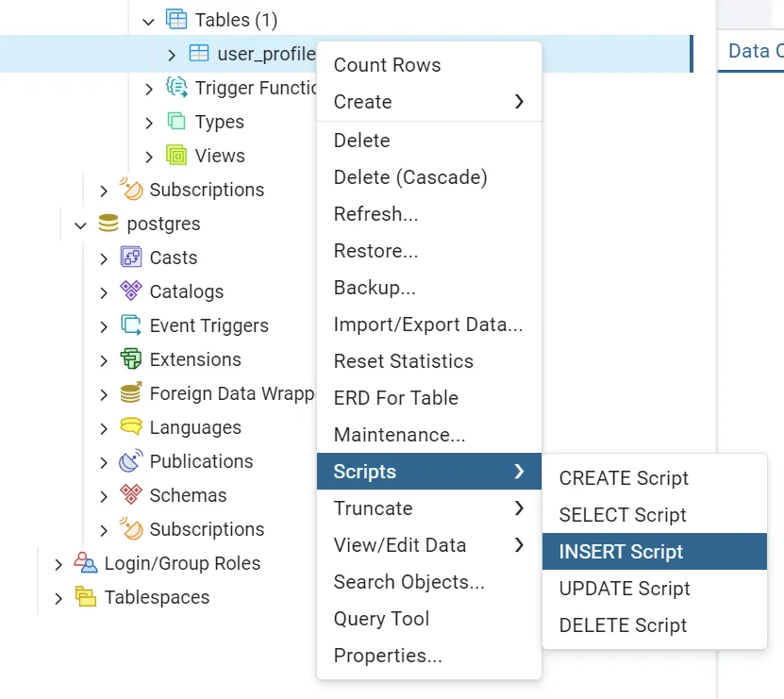Select INSERT Script option

655,552
